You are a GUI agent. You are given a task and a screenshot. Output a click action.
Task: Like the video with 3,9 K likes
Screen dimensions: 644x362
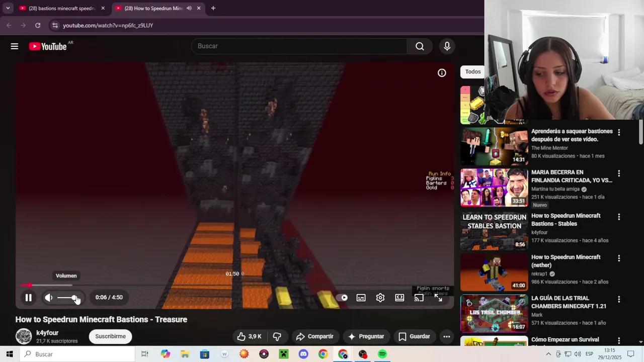click(x=249, y=336)
